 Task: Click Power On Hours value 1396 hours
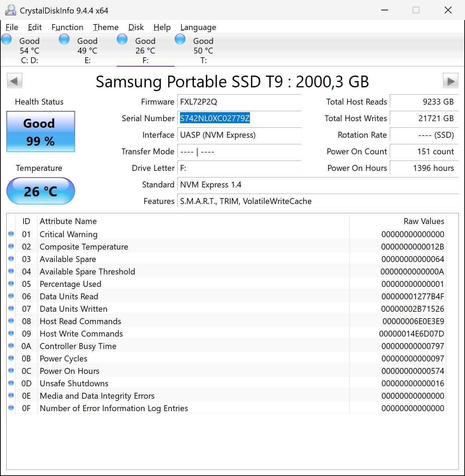click(424, 168)
